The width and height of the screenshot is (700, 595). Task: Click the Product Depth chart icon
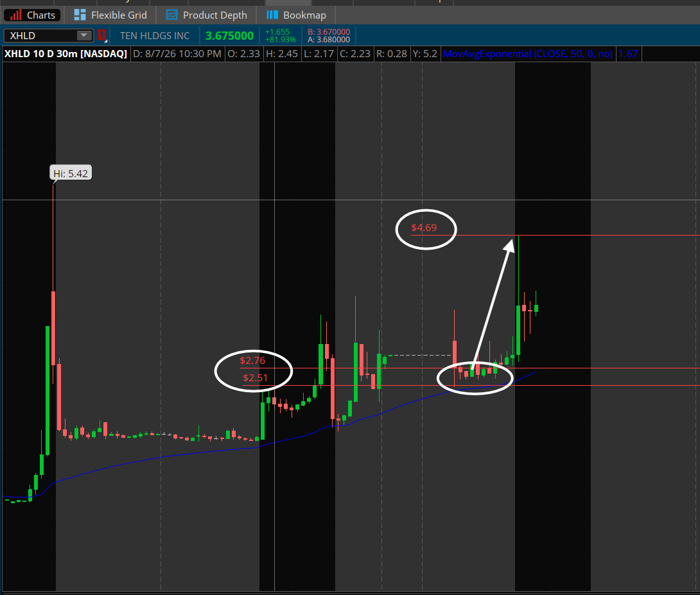[172, 15]
